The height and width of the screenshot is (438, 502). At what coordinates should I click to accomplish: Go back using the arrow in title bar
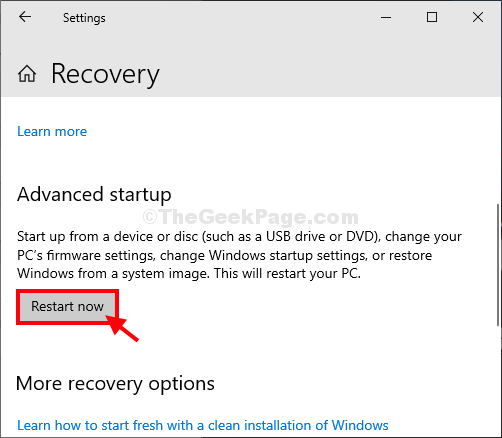(x=25, y=17)
